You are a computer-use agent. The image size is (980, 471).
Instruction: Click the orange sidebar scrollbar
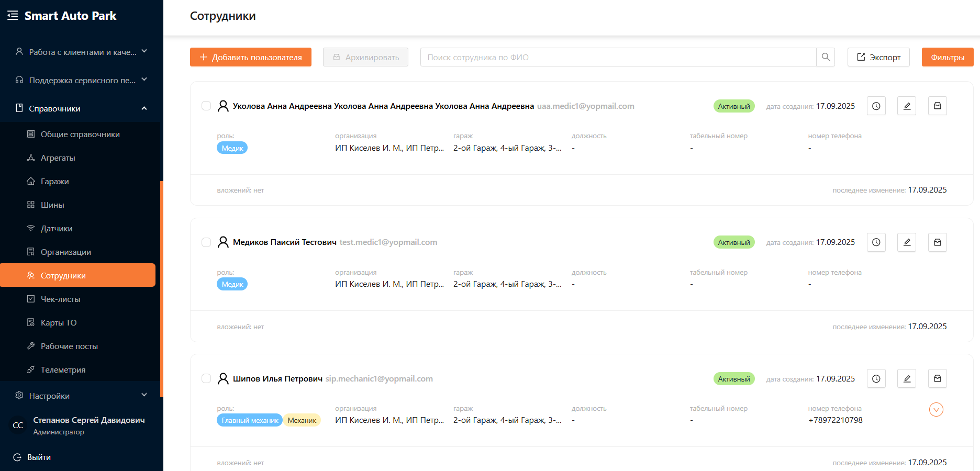[x=162, y=288]
